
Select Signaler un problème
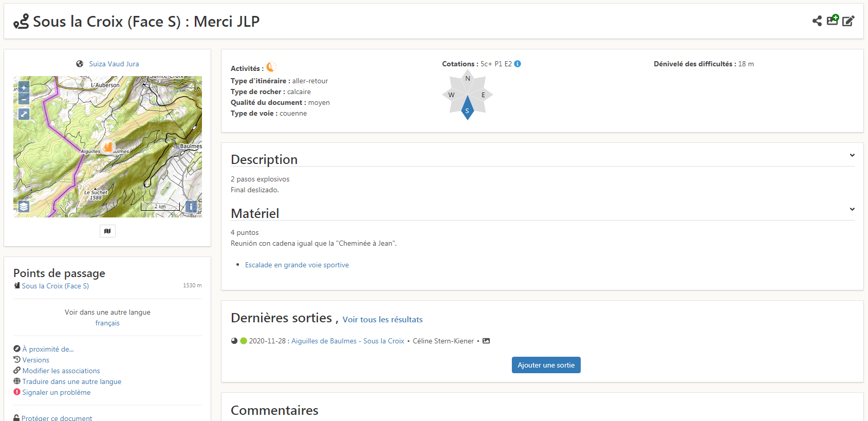pyautogui.click(x=56, y=392)
